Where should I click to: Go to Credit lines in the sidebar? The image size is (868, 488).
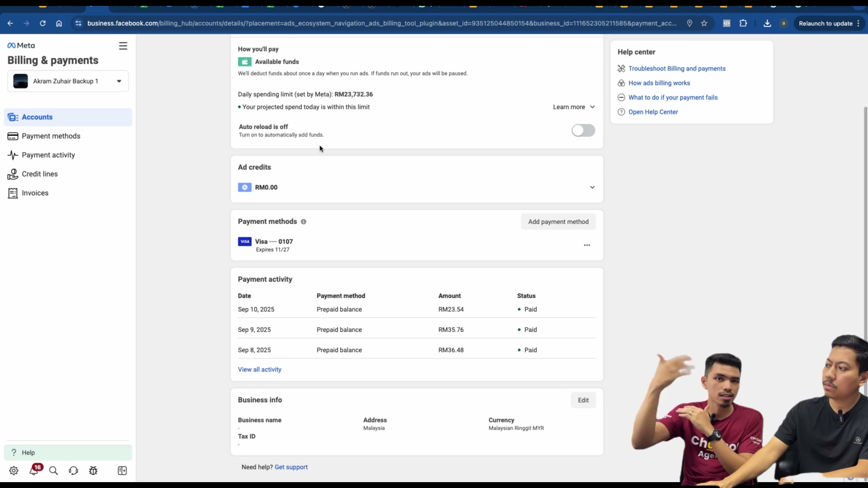pos(68,174)
